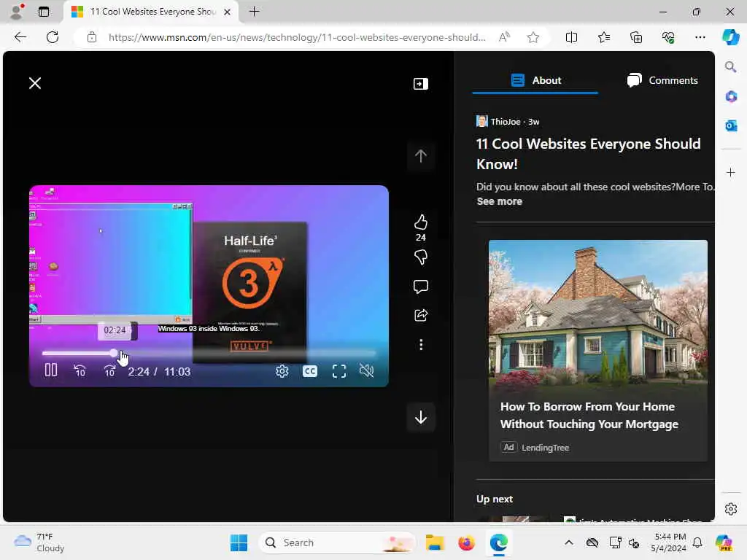
Task: Open video quality settings gear
Action: pyautogui.click(x=282, y=371)
